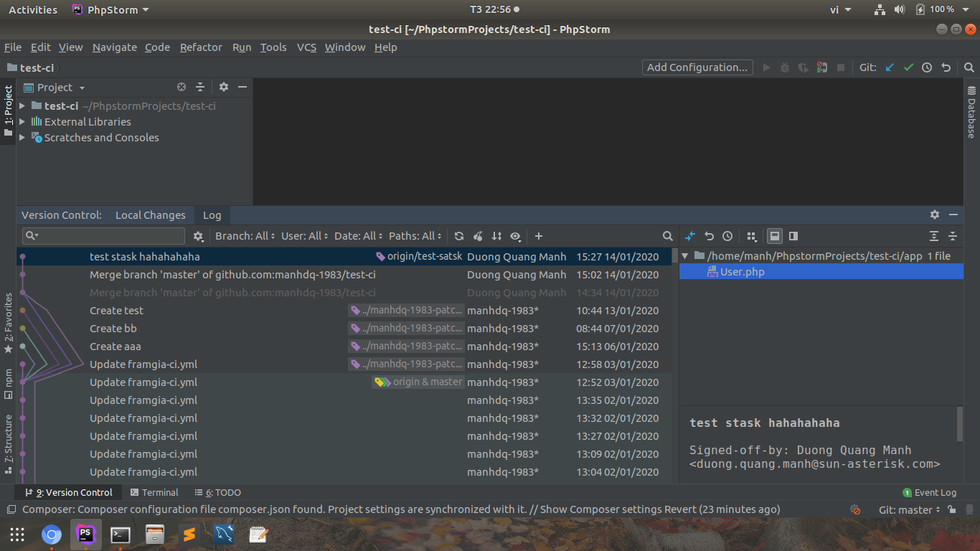980x551 pixels.
Task: Click the Add Configuration... button
Action: pyautogui.click(x=697, y=67)
